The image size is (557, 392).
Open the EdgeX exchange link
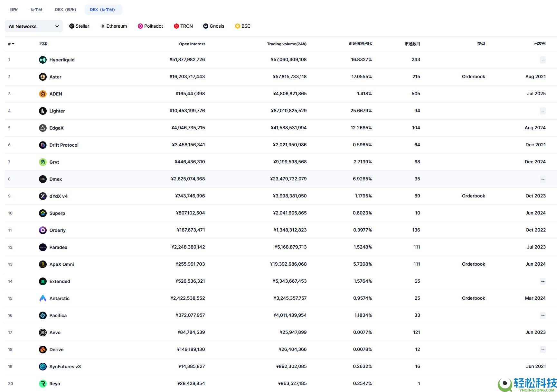click(x=56, y=128)
